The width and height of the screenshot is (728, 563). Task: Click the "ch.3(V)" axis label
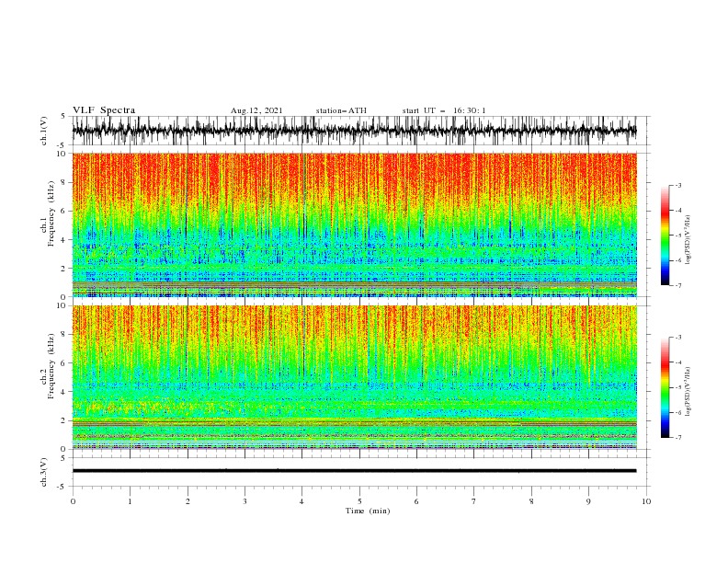44,472
